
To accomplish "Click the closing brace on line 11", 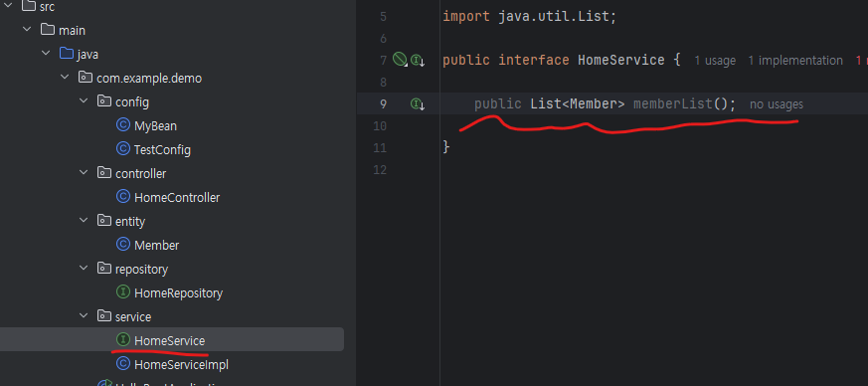I will pos(446,147).
